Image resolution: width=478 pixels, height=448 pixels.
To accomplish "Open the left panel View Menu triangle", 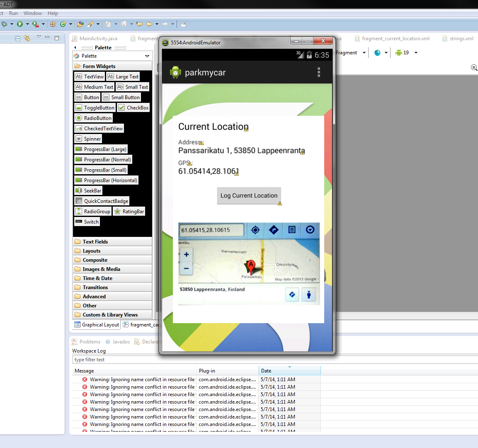I will 39,37.
